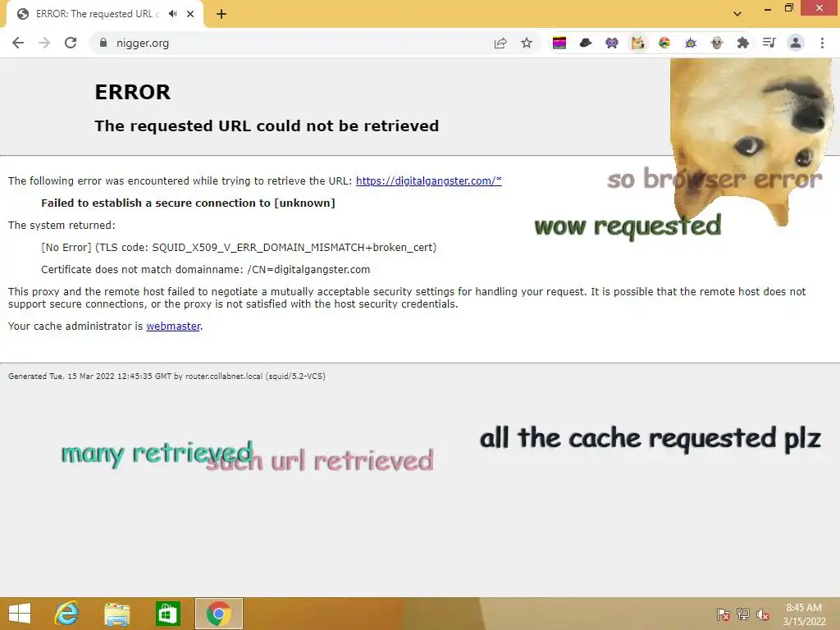Open the rainbow mushroom extension
840x630 pixels.
point(664,43)
